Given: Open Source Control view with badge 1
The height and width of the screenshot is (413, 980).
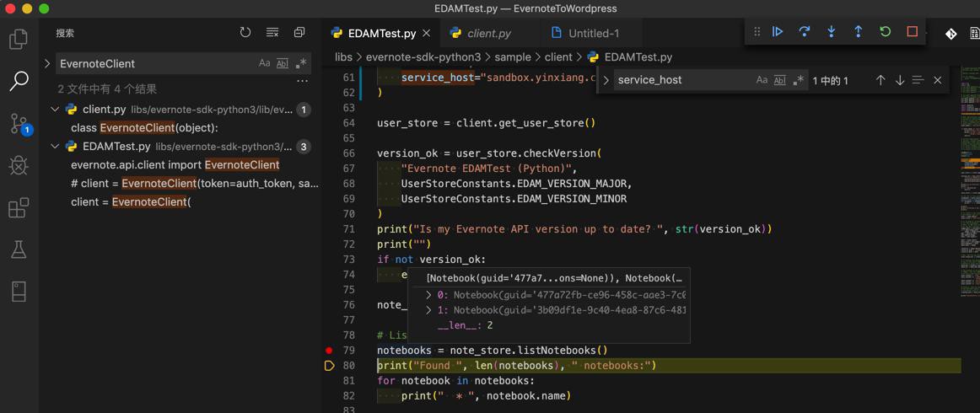Looking at the screenshot, I should click(19, 124).
